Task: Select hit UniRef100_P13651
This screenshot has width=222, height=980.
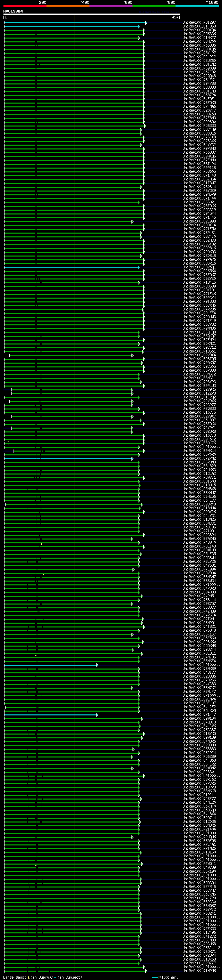Action: tap(199, 351)
